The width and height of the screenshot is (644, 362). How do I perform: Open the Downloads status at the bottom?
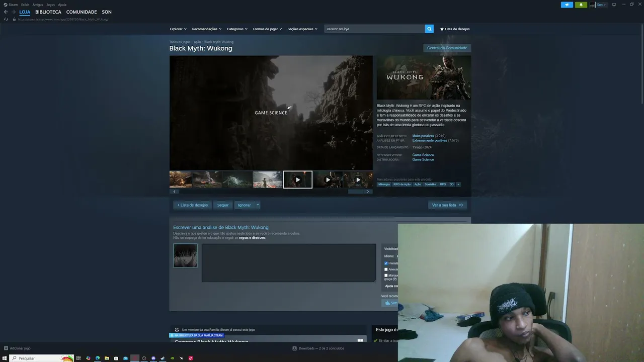pyautogui.click(x=318, y=348)
